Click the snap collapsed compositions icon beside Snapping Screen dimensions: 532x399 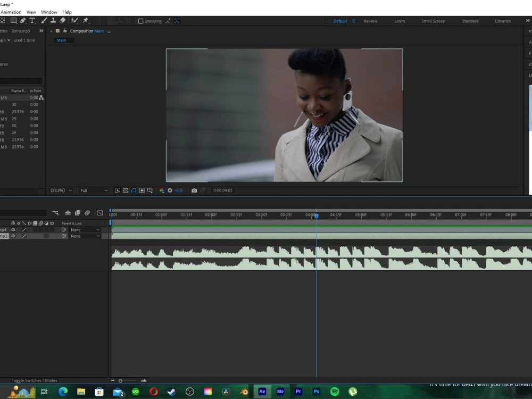[168, 21]
